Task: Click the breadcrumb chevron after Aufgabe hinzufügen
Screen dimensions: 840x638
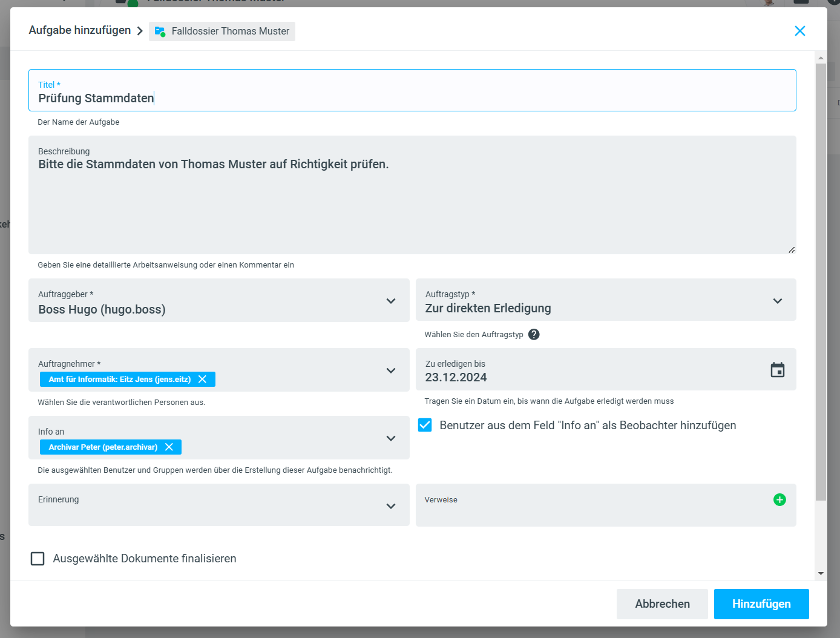Action: 140,31
